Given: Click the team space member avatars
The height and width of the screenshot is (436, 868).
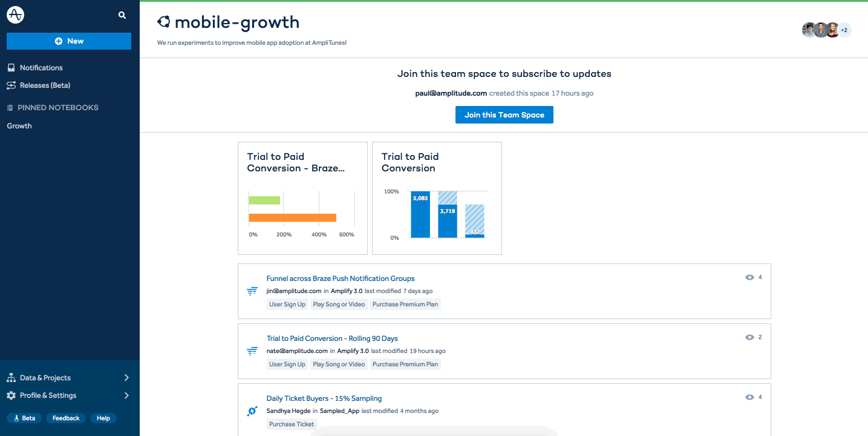Looking at the screenshot, I should click(x=820, y=30).
